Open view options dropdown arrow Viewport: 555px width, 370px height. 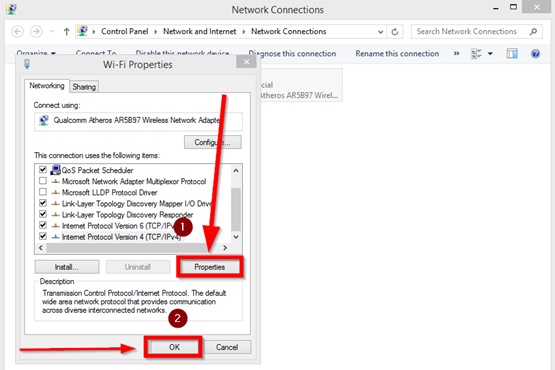490,53
